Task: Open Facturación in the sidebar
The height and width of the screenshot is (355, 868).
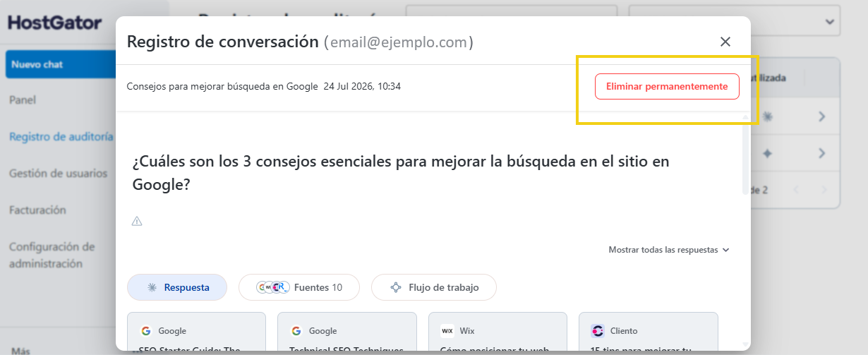Action: click(x=37, y=210)
